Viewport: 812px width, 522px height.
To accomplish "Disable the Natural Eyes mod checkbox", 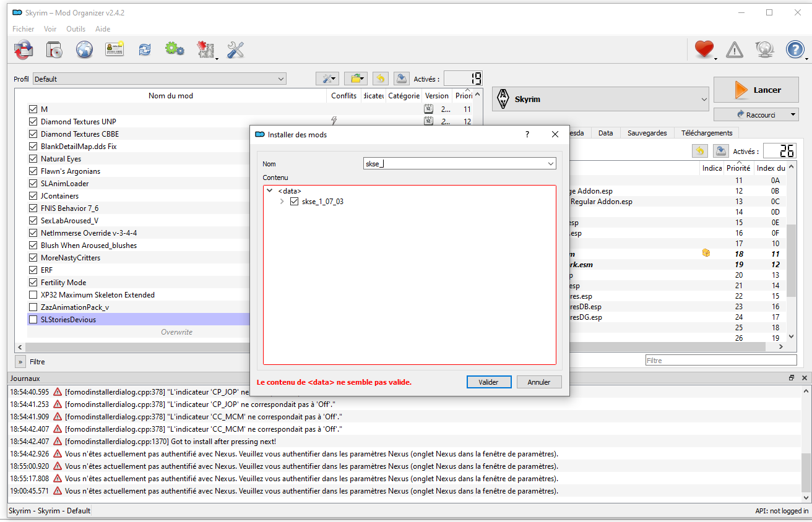I will (33, 159).
